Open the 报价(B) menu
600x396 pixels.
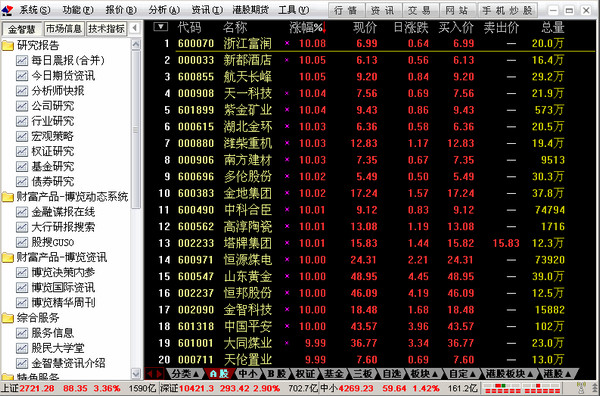pos(121,10)
